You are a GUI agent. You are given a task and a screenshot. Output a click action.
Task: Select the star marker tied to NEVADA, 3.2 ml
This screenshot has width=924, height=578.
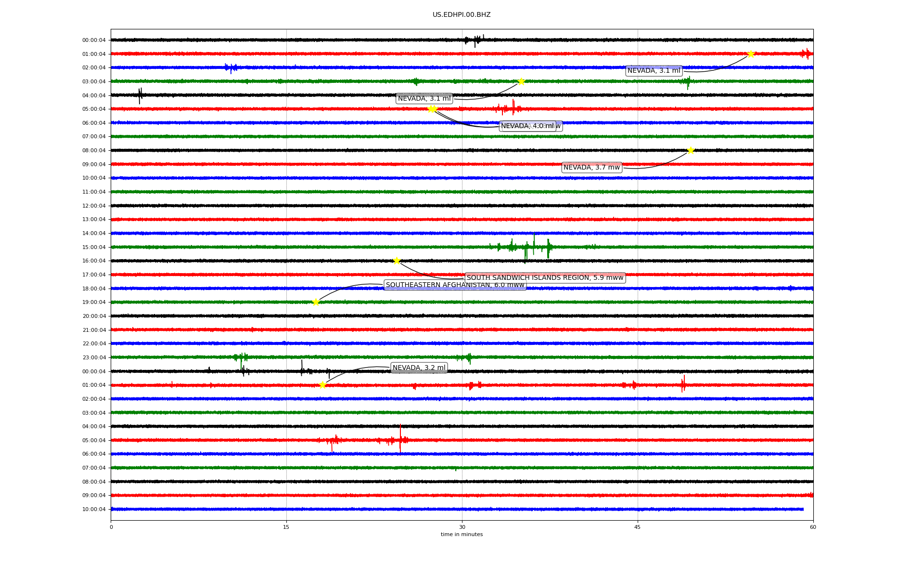[322, 385]
